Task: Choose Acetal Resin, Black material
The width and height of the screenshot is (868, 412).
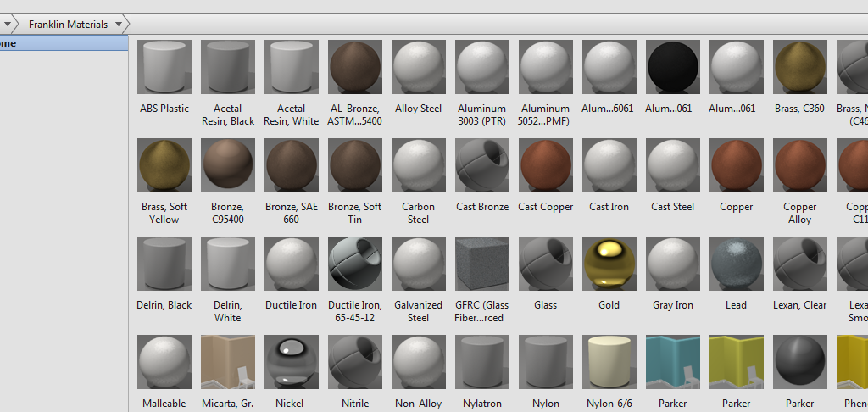Action: [228, 66]
